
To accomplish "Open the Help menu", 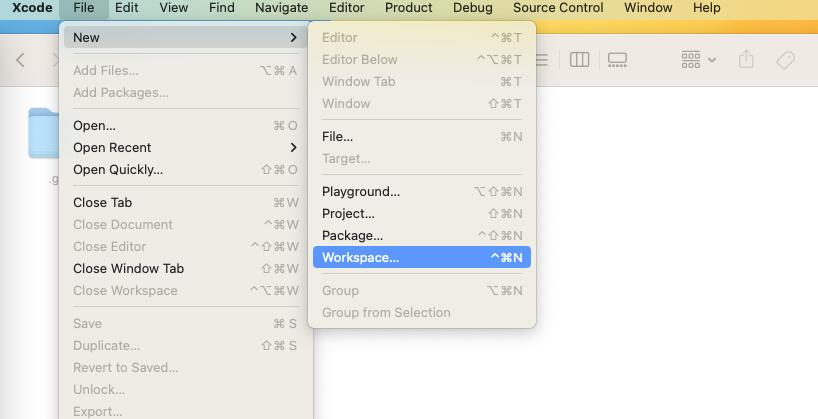I will pyautogui.click(x=707, y=8).
